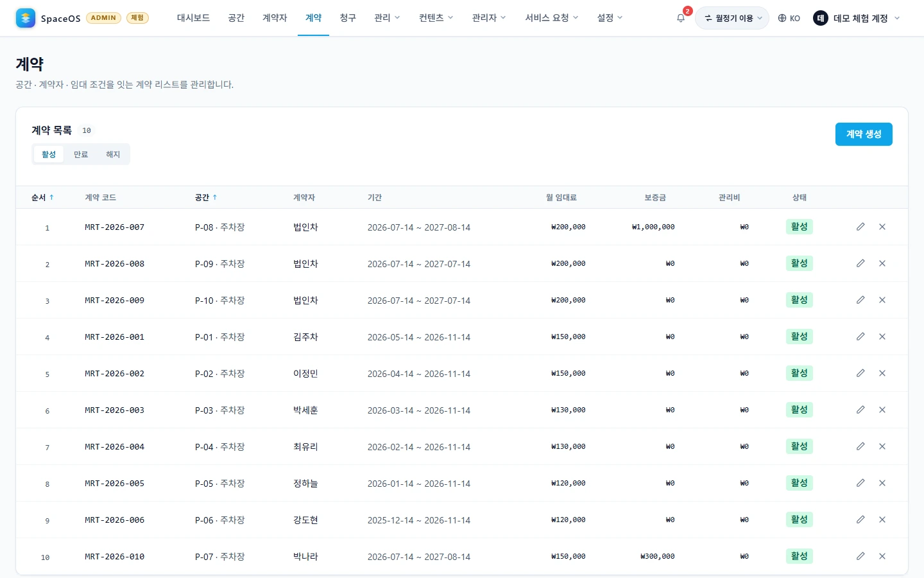
Task: Expand the 컨텐츠 dropdown menu
Action: pos(436,18)
